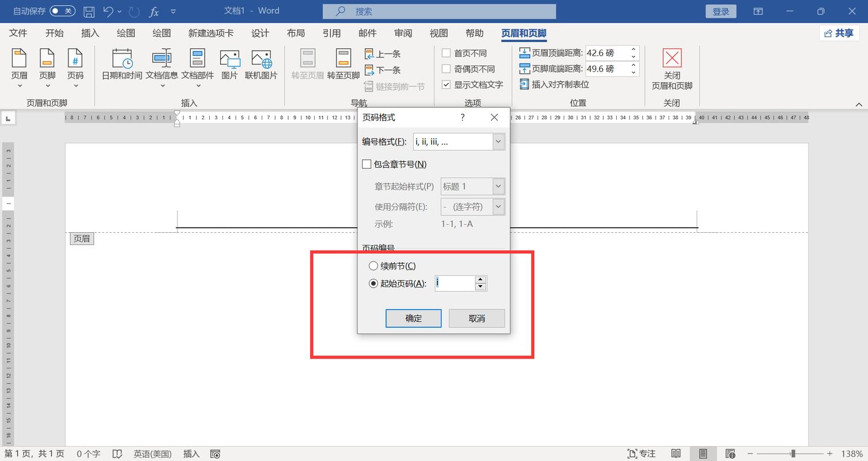Insert a 图片 picture
This screenshot has width=868, height=461.
[x=229, y=65]
